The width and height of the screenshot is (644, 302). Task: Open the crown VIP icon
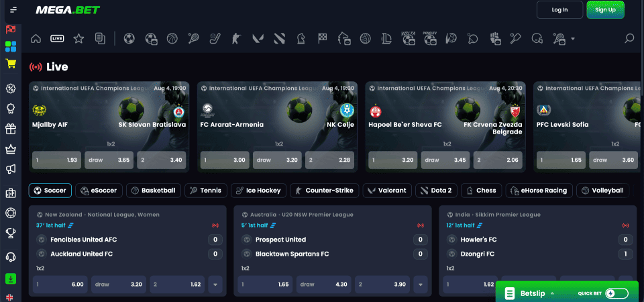(x=11, y=149)
